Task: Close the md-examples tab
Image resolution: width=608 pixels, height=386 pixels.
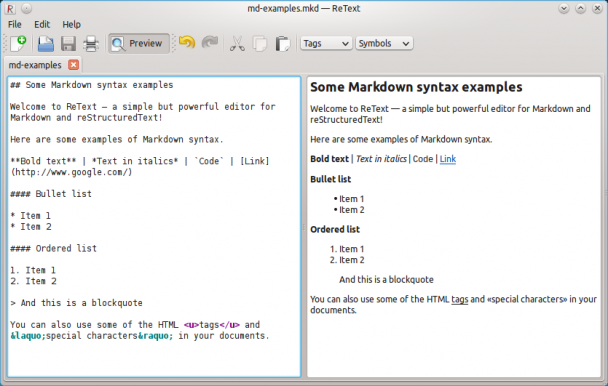Action: pyautogui.click(x=73, y=65)
